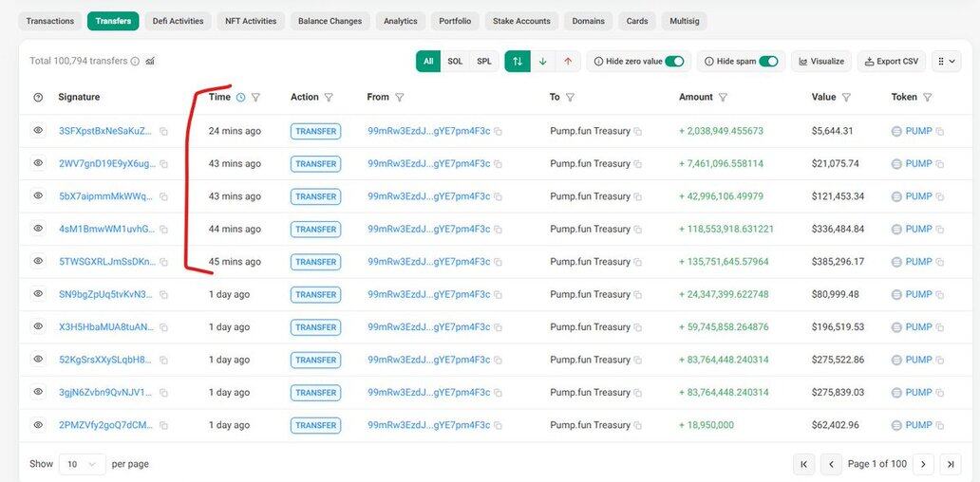Filter by incoming transfers down arrow
This screenshot has height=482, width=980.
click(x=542, y=62)
